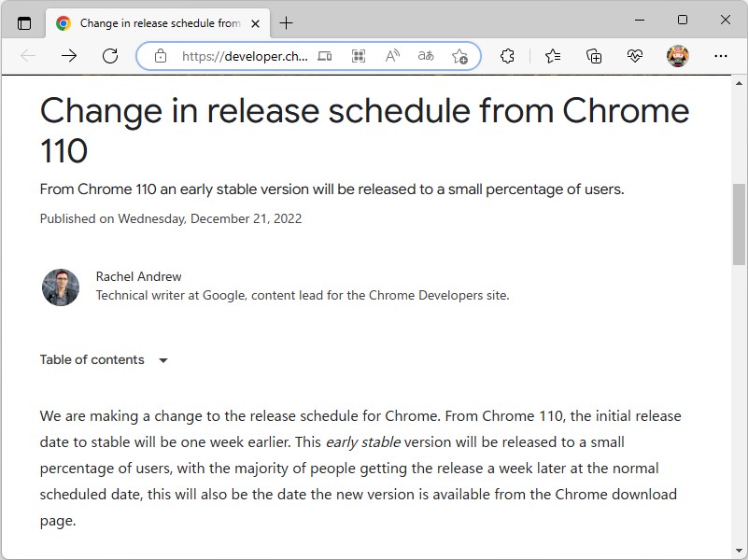The image size is (748, 560).
Task: Show the Favorites list
Action: [x=553, y=56]
